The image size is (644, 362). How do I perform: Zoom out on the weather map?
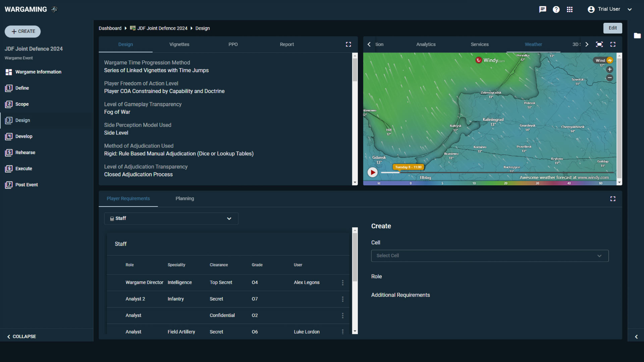610,78
